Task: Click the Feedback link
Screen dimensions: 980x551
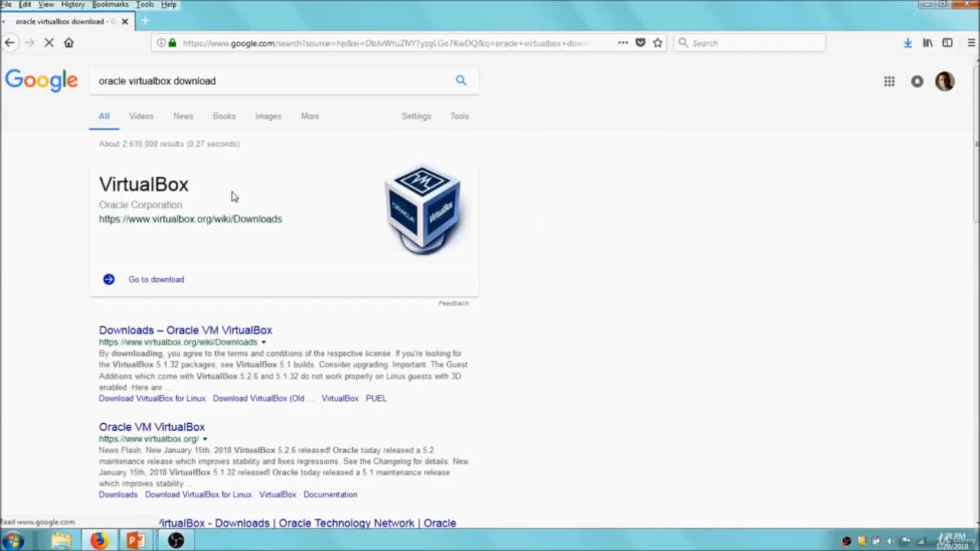Action: coord(453,304)
